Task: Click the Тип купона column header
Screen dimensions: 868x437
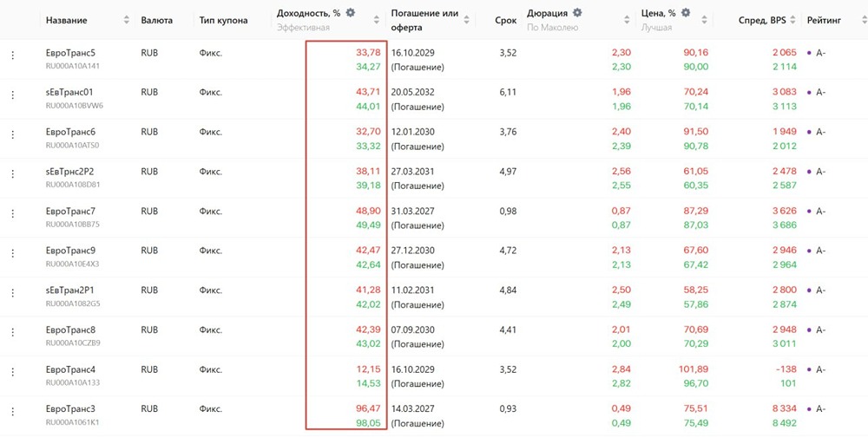Action: (223, 20)
